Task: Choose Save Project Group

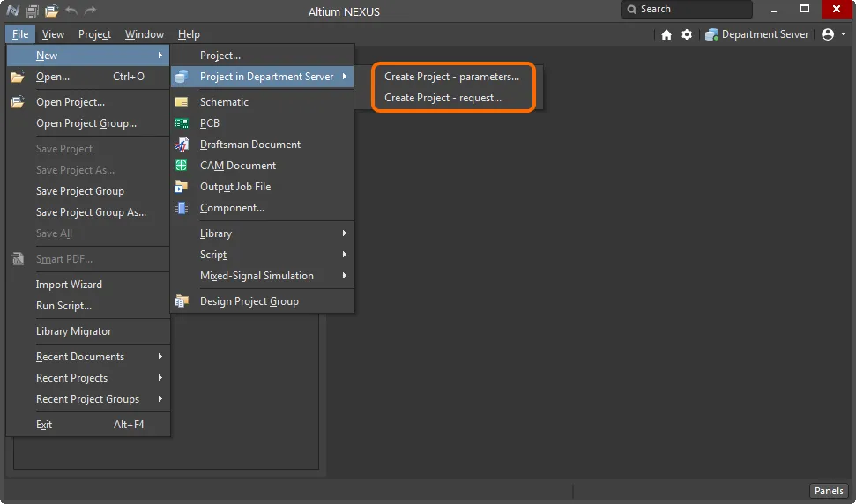Action: click(x=88, y=191)
